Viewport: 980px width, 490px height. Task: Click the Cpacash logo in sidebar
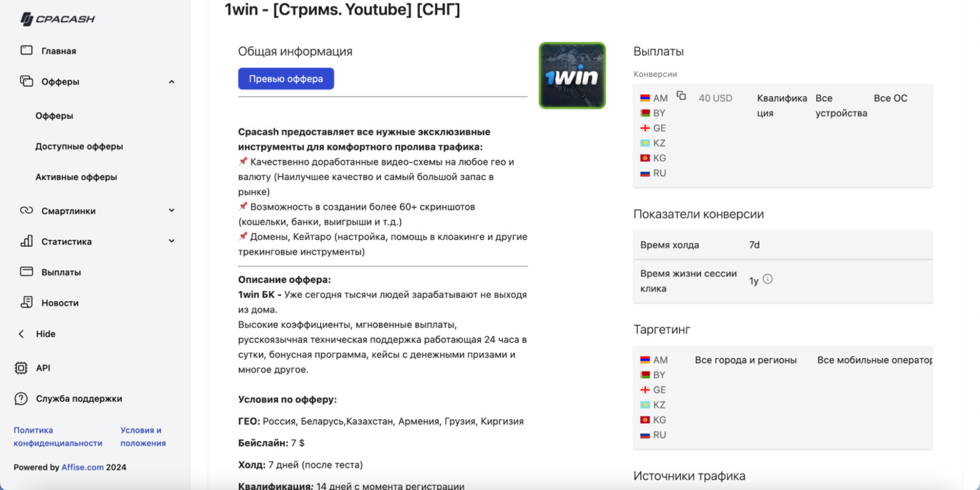[x=57, y=19]
